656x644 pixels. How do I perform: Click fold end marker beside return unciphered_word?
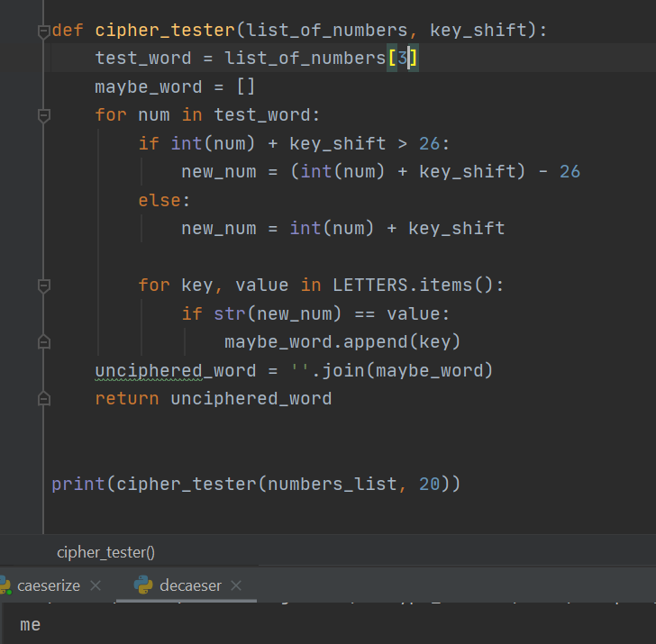pyautogui.click(x=44, y=398)
